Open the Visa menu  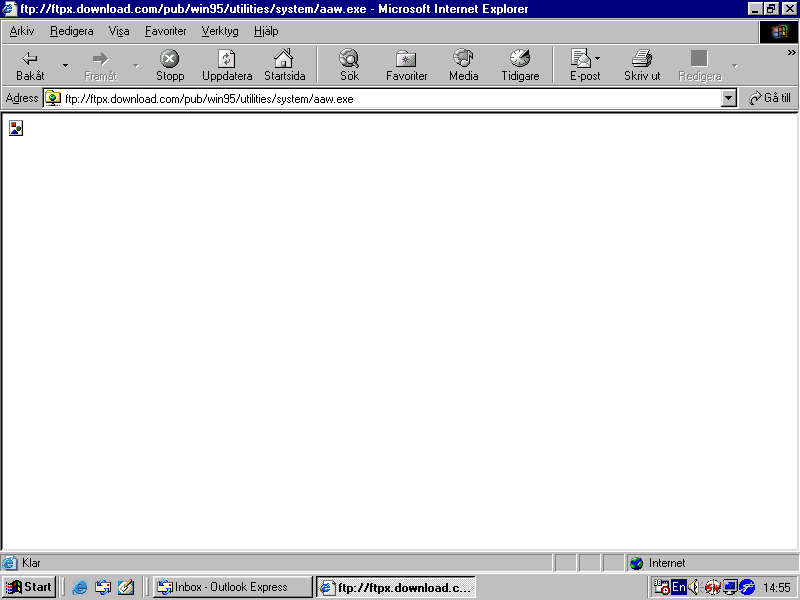coord(119,32)
